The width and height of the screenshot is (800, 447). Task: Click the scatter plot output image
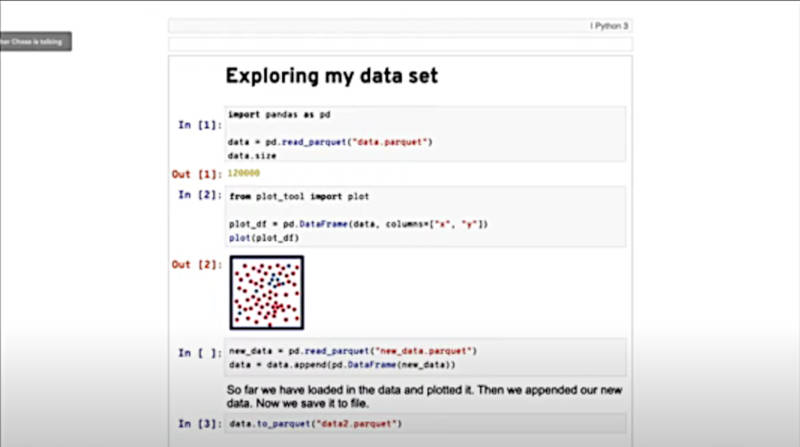(267, 293)
